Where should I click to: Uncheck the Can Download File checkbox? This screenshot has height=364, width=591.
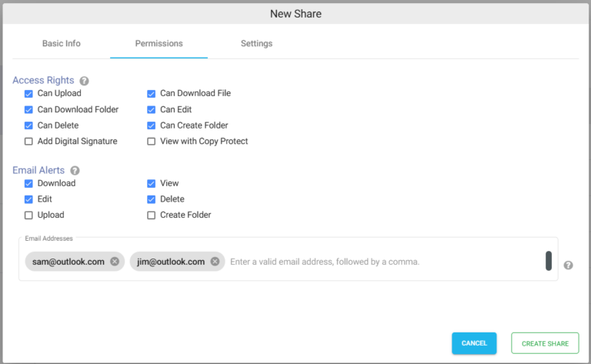point(151,94)
